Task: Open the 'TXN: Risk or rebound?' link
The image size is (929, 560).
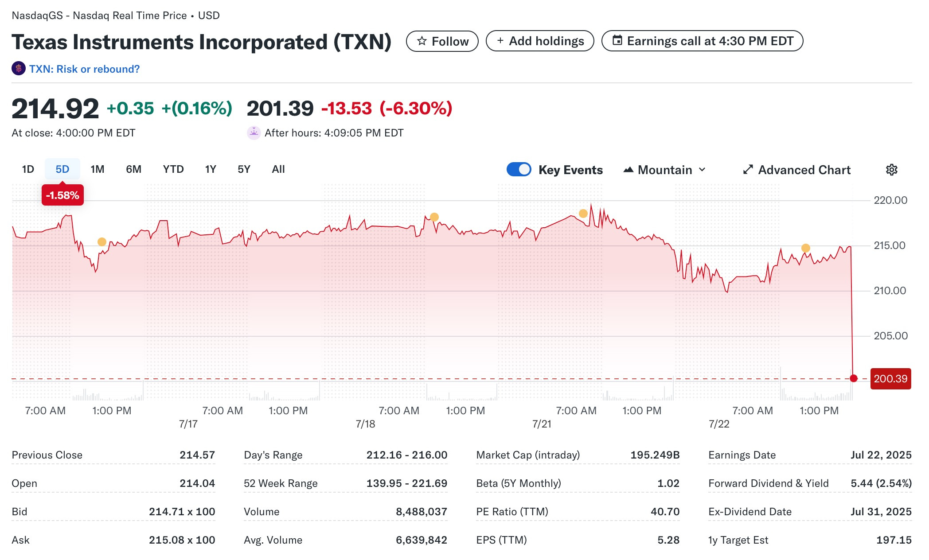Action: pyautogui.click(x=84, y=69)
